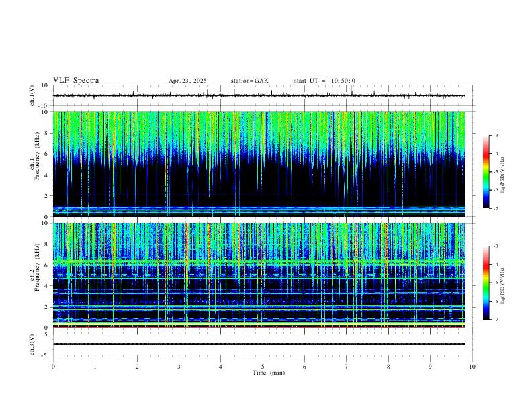Click the 'start UT = 10:50:0' label
The width and height of the screenshot is (532, 411).
click(324, 81)
